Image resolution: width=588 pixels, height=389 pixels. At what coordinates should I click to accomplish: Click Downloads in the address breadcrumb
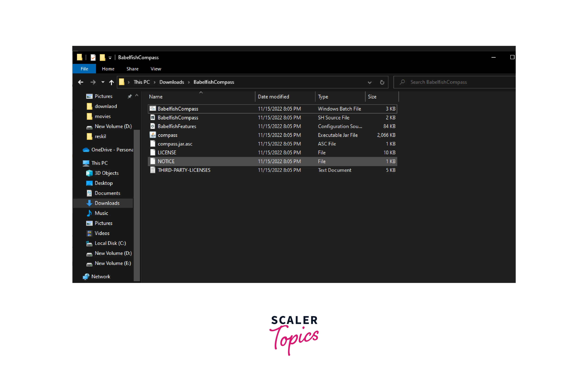[172, 82]
